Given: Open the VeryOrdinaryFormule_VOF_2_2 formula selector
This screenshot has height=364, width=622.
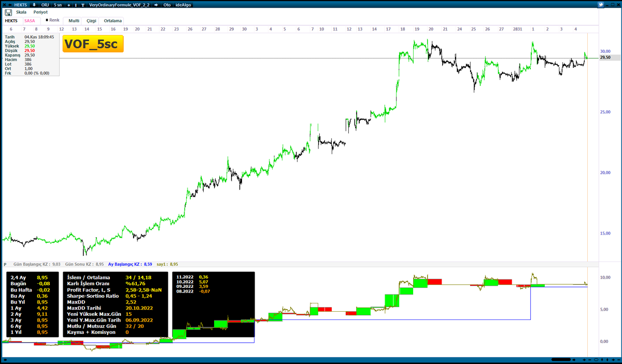Looking at the screenshot, I should click(x=119, y=5).
